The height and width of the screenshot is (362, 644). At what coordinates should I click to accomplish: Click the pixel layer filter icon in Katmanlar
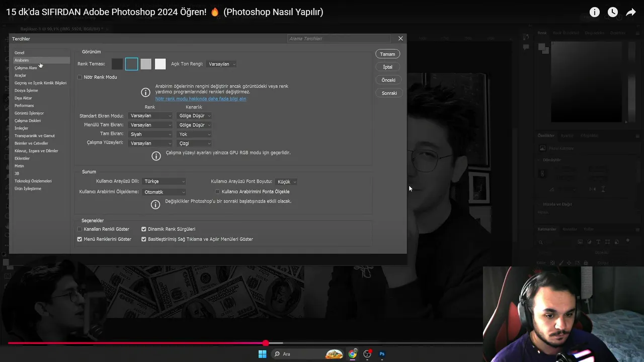[x=580, y=242]
